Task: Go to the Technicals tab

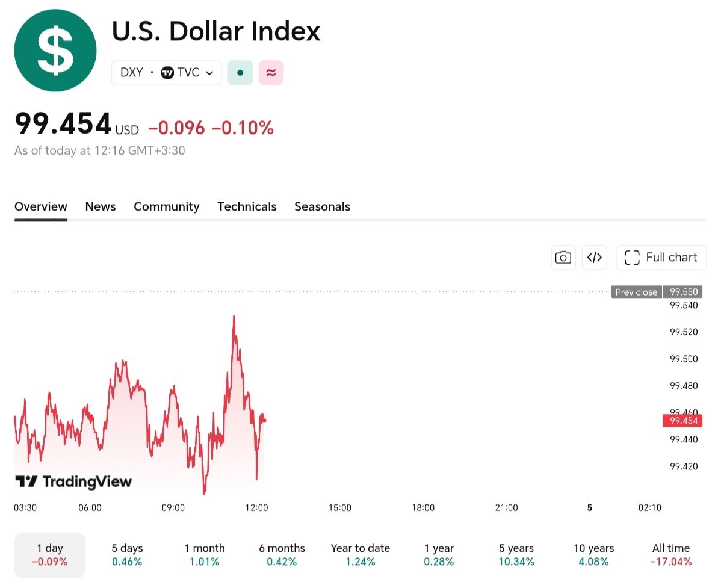Action: 247,207
